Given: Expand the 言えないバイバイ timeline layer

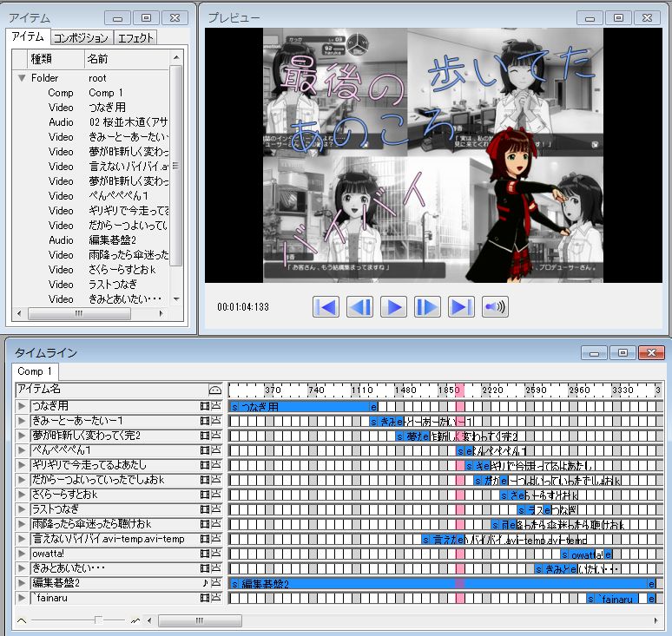Looking at the screenshot, I should tap(22, 539).
